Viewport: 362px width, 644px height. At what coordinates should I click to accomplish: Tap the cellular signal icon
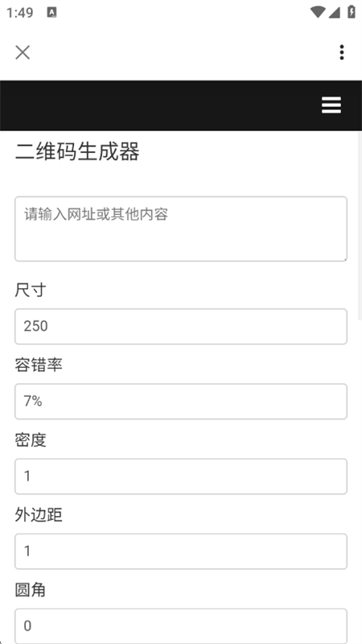(334, 12)
